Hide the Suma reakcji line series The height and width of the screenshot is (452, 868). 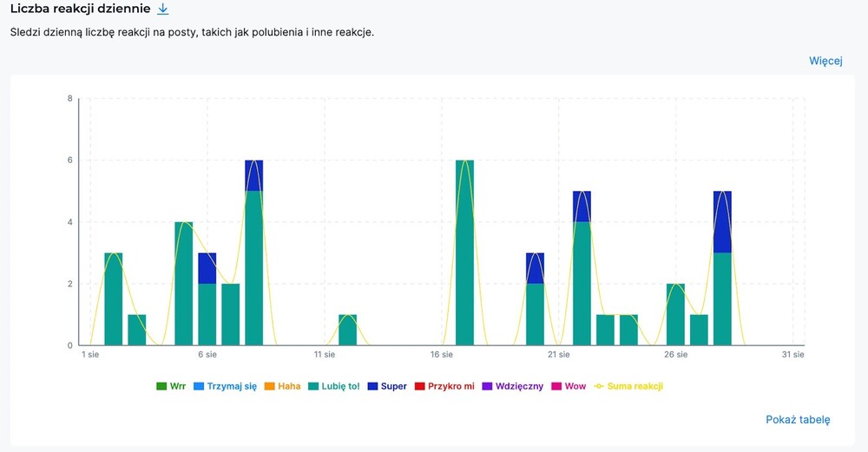(x=628, y=386)
